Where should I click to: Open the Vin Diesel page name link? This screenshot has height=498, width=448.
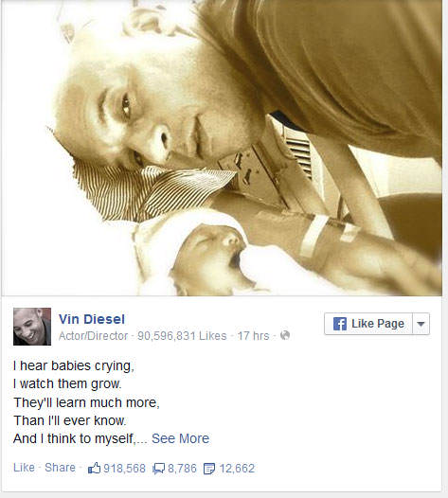point(92,319)
